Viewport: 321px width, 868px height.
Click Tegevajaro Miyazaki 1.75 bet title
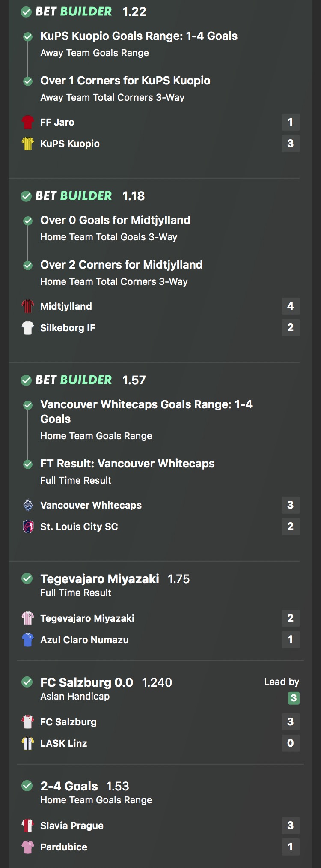99,579
